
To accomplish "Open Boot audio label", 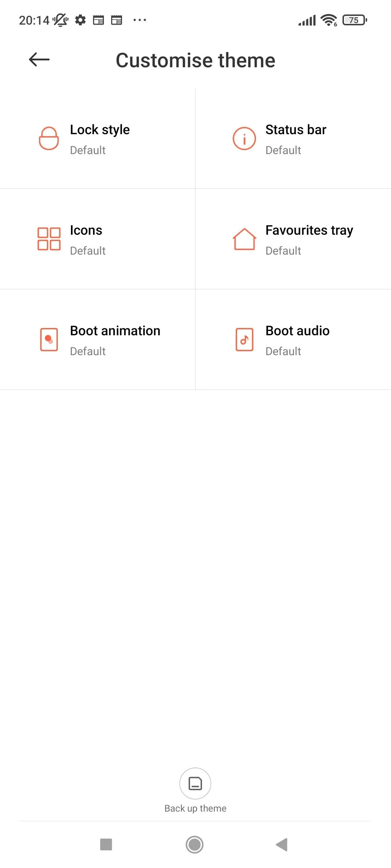I will pyautogui.click(x=297, y=331).
